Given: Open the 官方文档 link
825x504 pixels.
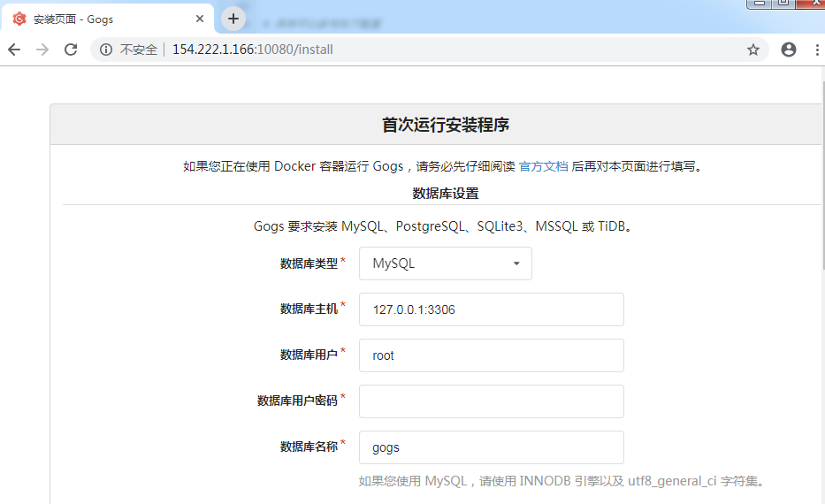Looking at the screenshot, I should (544, 166).
